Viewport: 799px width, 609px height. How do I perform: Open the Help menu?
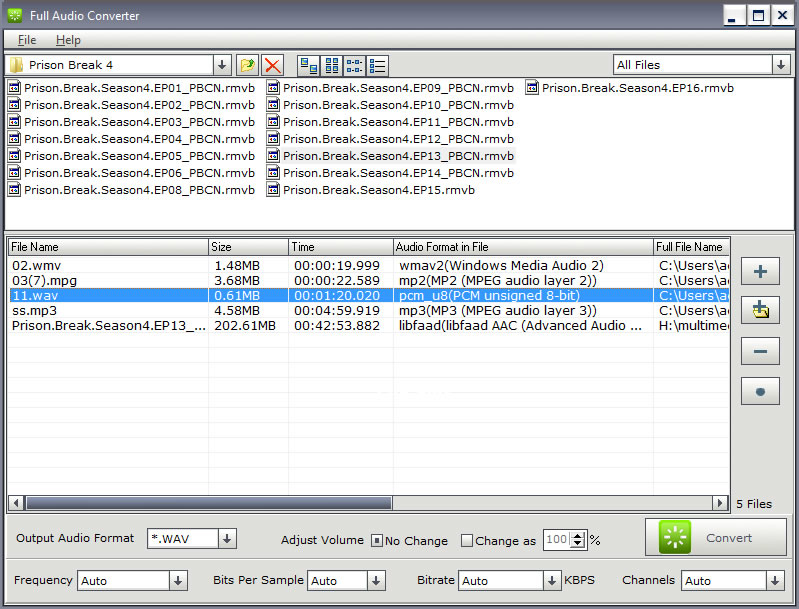[68, 40]
